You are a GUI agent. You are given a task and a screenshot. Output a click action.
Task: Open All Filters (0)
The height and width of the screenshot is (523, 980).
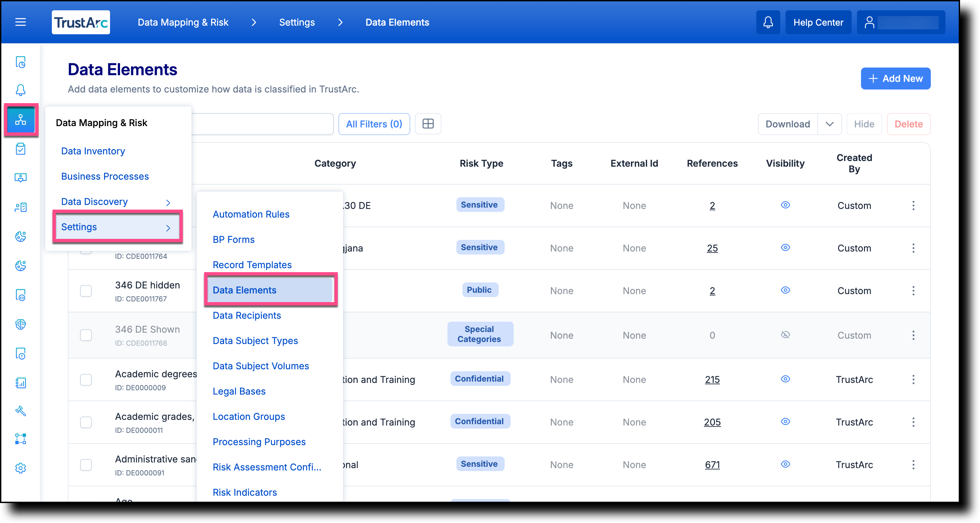click(x=374, y=124)
